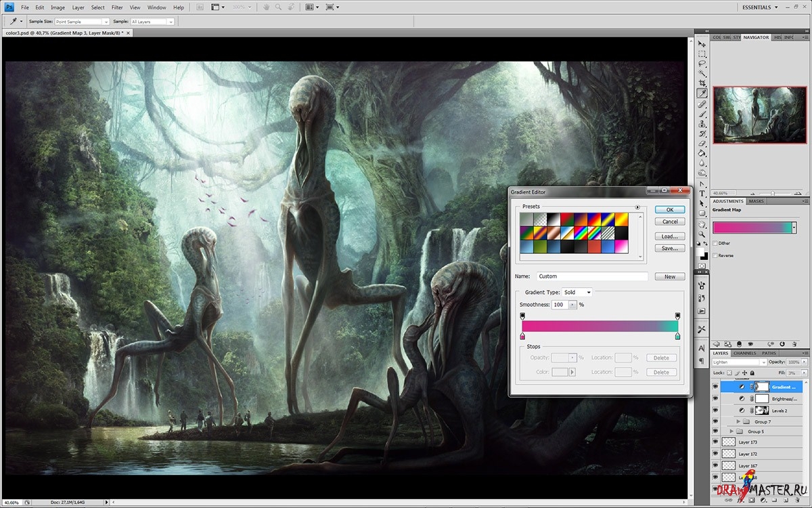The height and width of the screenshot is (508, 812).
Task: Click the Load... button
Action: pyautogui.click(x=670, y=236)
